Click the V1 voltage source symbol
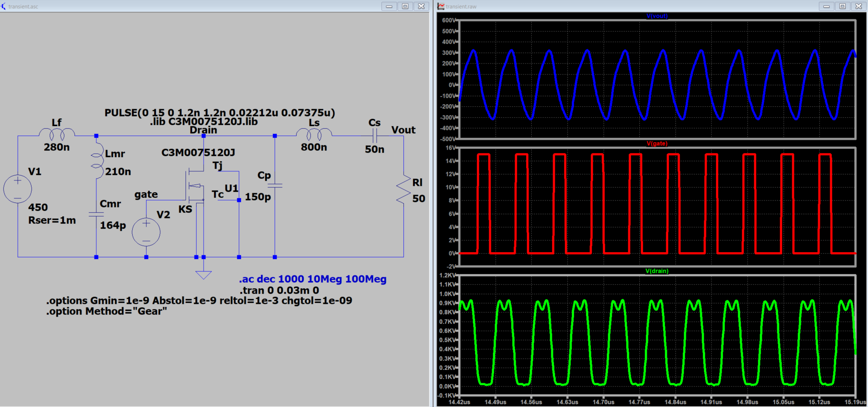The width and height of the screenshot is (868, 407). click(x=17, y=189)
